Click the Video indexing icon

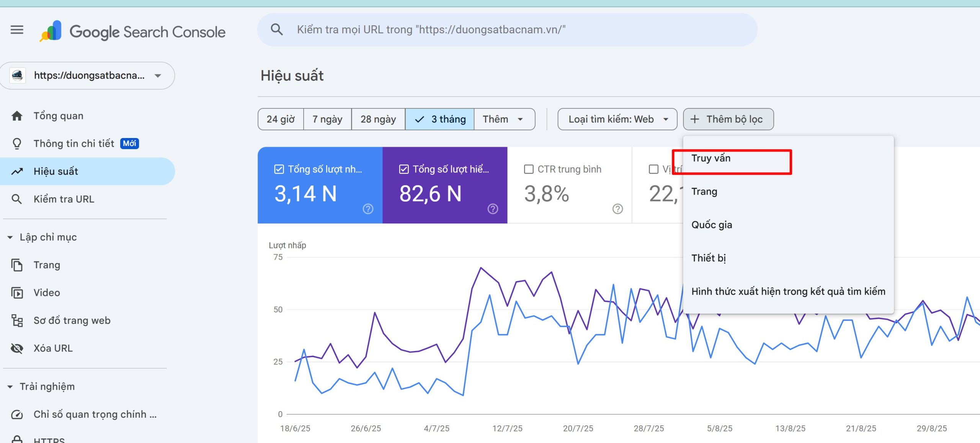point(17,293)
